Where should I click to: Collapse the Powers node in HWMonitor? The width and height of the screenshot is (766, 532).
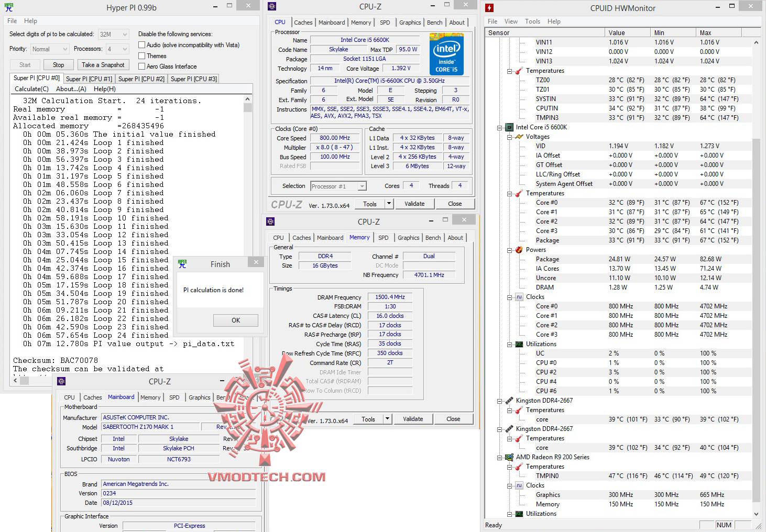[509, 250]
